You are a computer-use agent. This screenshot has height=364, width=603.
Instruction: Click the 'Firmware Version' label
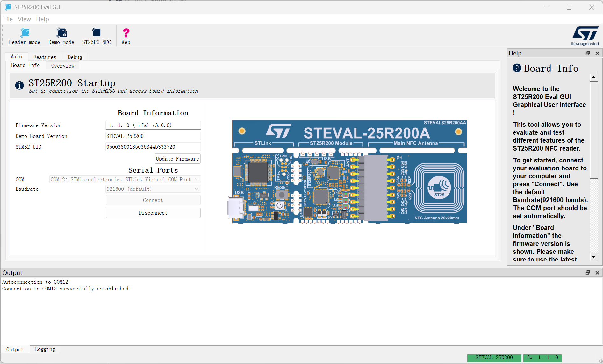pyautogui.click(x=39, y=125)
